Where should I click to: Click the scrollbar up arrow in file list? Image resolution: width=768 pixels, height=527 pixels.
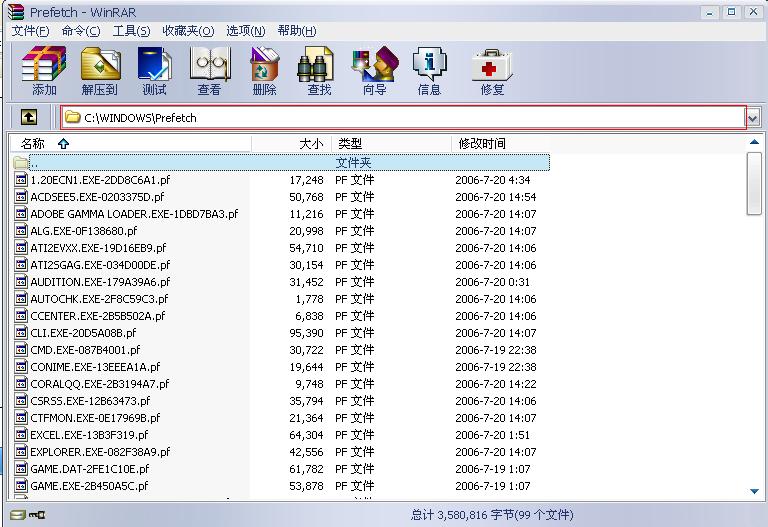point(754,143)
